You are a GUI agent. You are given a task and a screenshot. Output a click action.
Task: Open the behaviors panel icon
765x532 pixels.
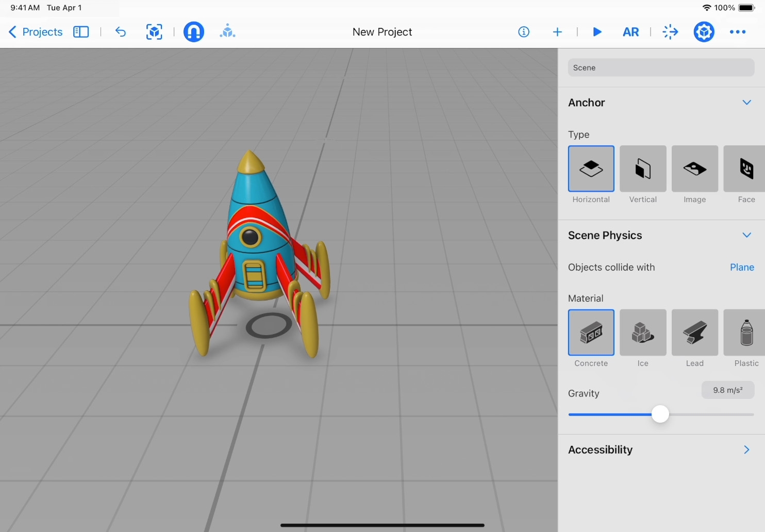670,32
